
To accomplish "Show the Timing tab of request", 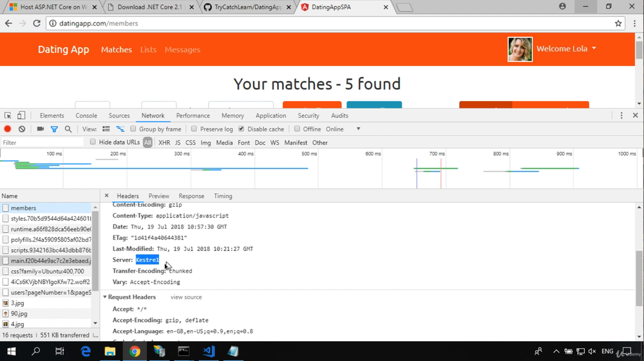I will 223,196.
